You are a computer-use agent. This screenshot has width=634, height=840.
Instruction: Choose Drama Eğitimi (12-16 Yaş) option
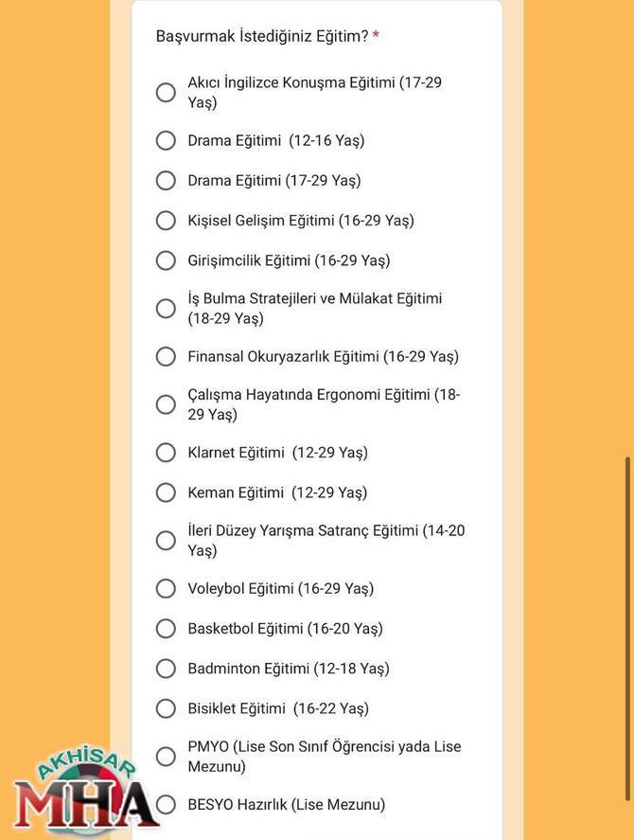[166, 140]
